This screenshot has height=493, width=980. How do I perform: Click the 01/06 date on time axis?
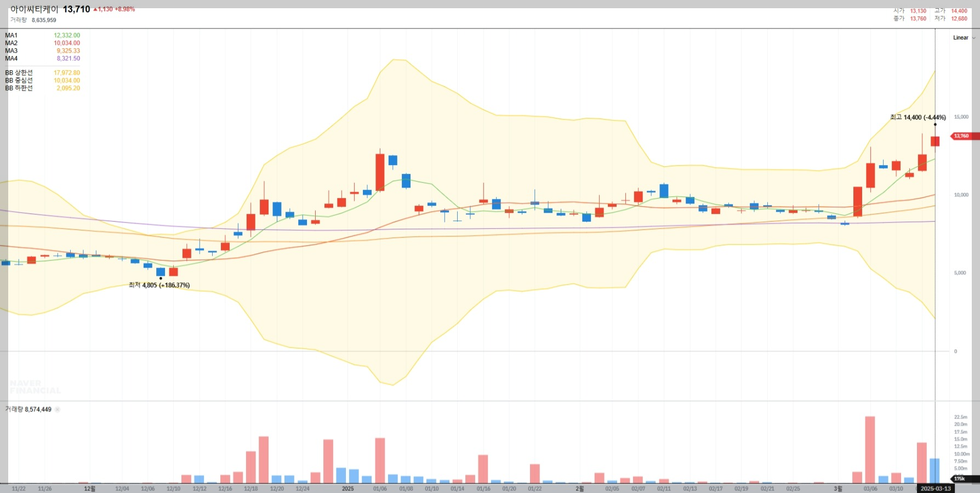click(380, 489)
